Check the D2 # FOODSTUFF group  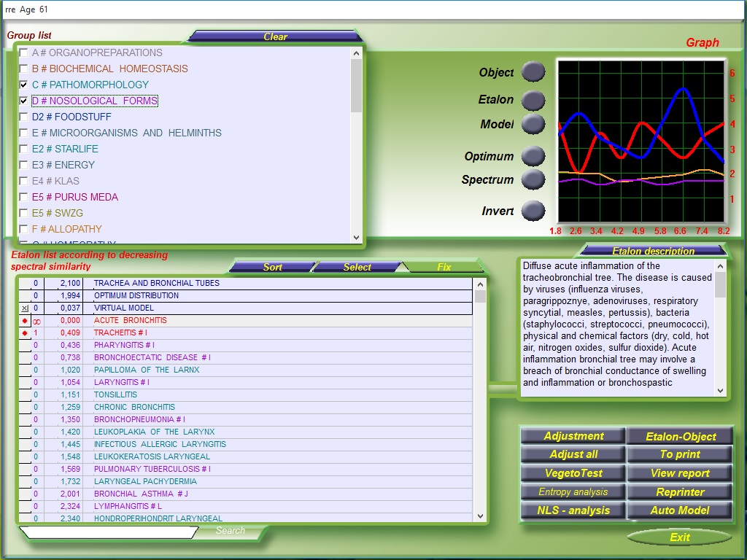(x=24, y=117)
